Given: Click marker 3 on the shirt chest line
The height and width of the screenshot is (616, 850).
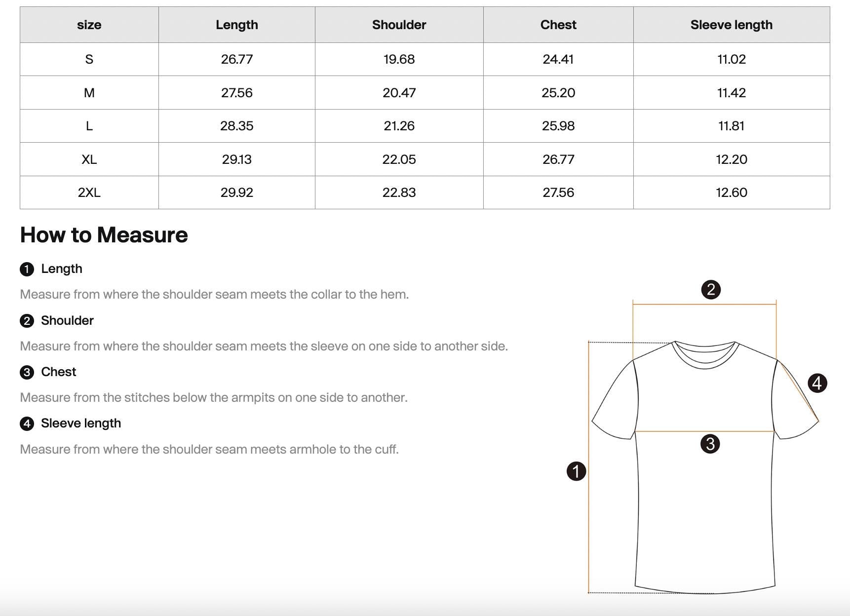Looking at the screenshot, I should click(710, 444).
